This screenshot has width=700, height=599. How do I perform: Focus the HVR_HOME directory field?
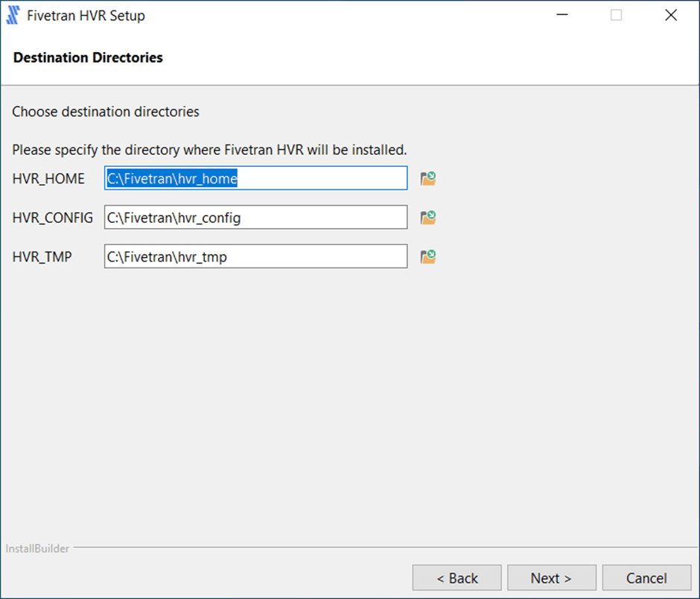click(x=255, y=178)
